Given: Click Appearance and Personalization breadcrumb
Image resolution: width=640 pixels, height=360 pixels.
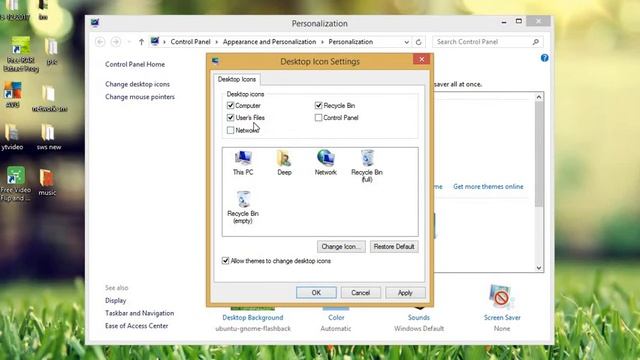Looking at the screenshot, I should pos(269,42).
